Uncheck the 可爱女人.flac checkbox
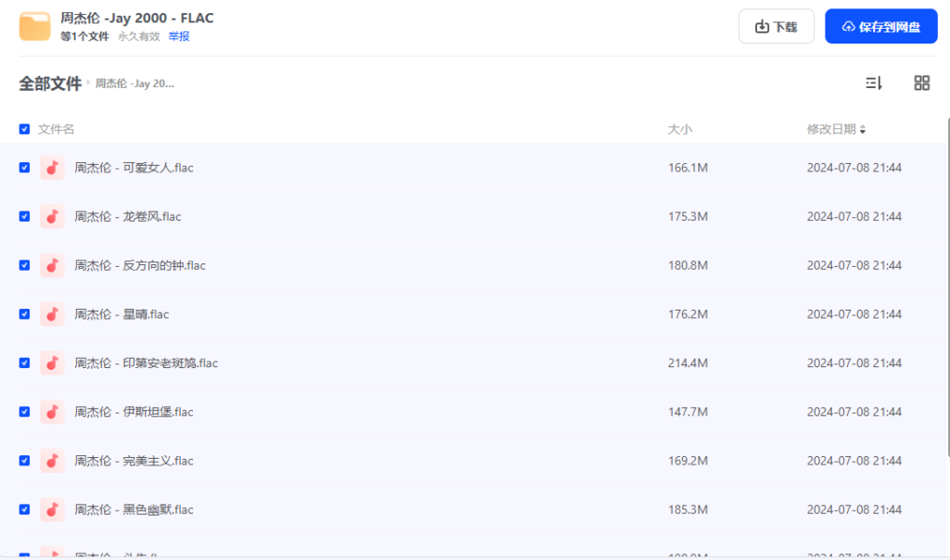Viewport: 950px width, 560px height. pyautogui.click(x=24, y=168)
